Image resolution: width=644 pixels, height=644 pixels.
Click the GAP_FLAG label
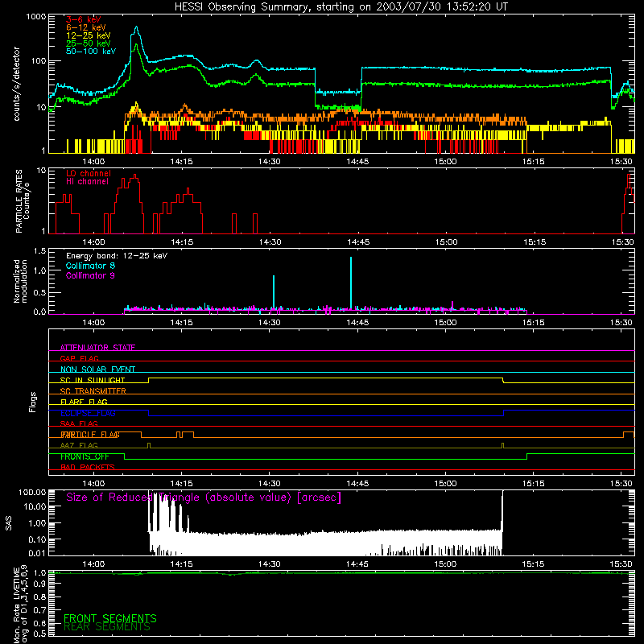(79, 358)
